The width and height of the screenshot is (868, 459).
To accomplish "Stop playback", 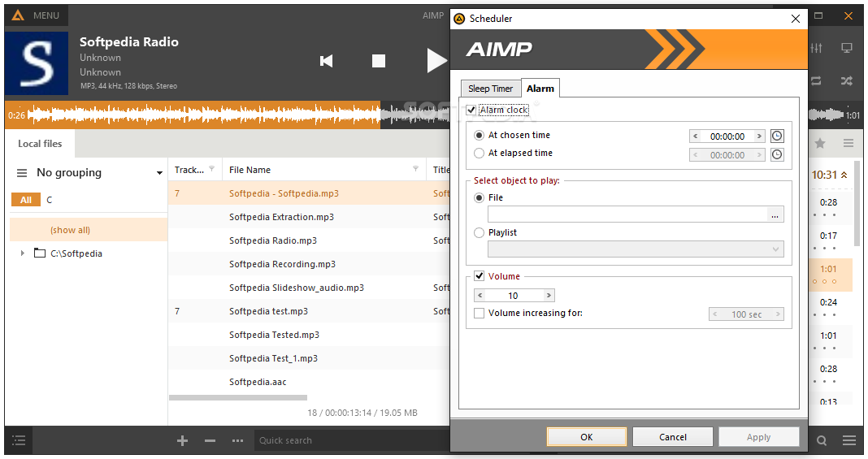I will click(x=379, y=61).
